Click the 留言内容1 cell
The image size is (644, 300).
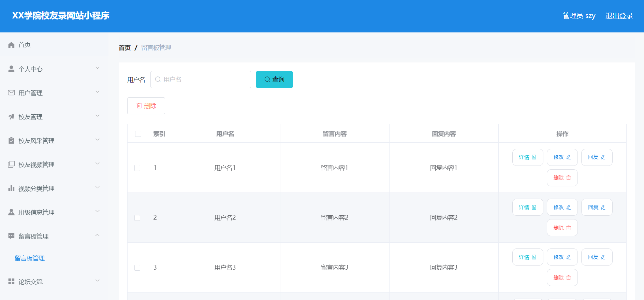[x=335, y=168]
